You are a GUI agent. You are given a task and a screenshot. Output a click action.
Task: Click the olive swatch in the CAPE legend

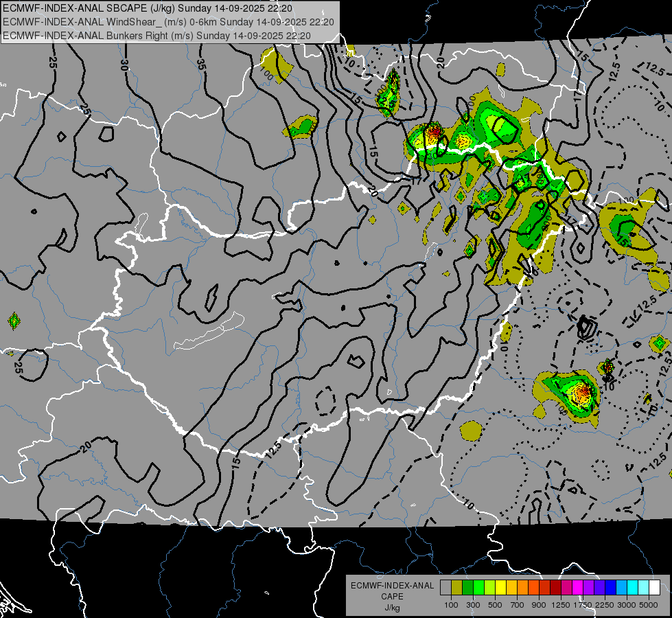tap(456, 588)
